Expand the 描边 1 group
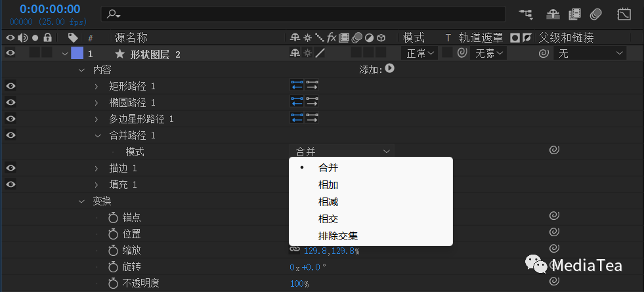The height and width of the screenshot is (292, 644). point(97,169)
